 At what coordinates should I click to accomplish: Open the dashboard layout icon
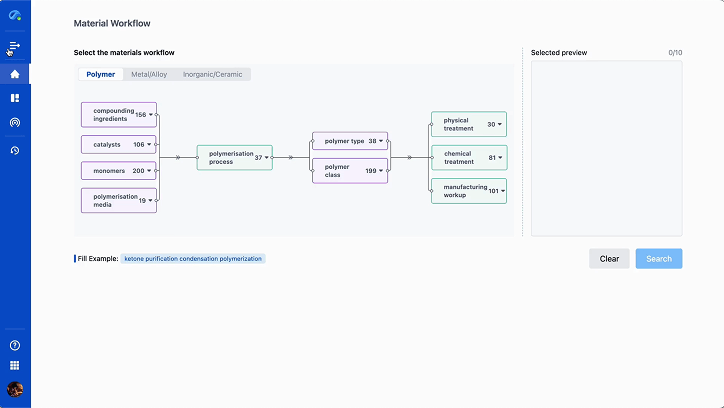[15, 98]
